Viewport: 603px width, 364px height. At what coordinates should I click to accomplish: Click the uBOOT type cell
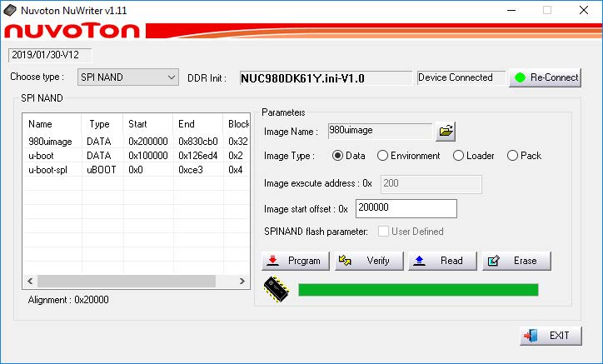pyautogui.click(x=102, y=170)
